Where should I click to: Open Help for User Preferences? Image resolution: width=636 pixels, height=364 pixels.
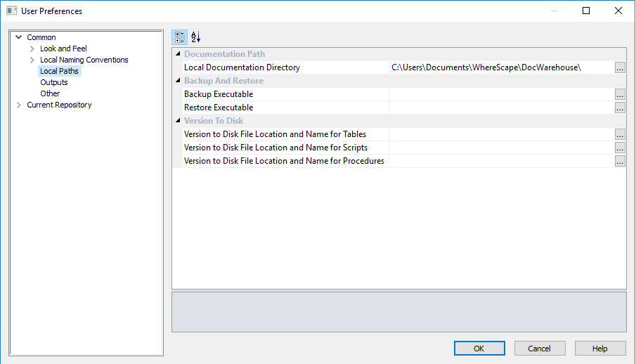600,349
